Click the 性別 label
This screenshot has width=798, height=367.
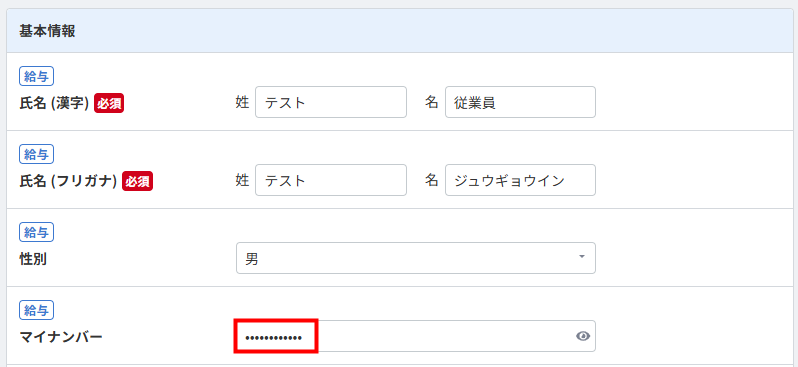click(33, 259)
